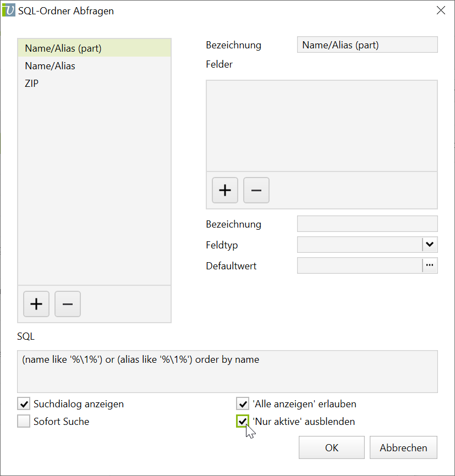Open the Defaultwert ellipsis browse button
Image resolution: width=455 pixels, height=476 pixels.
pyautogui.click(x=430, y=265)
